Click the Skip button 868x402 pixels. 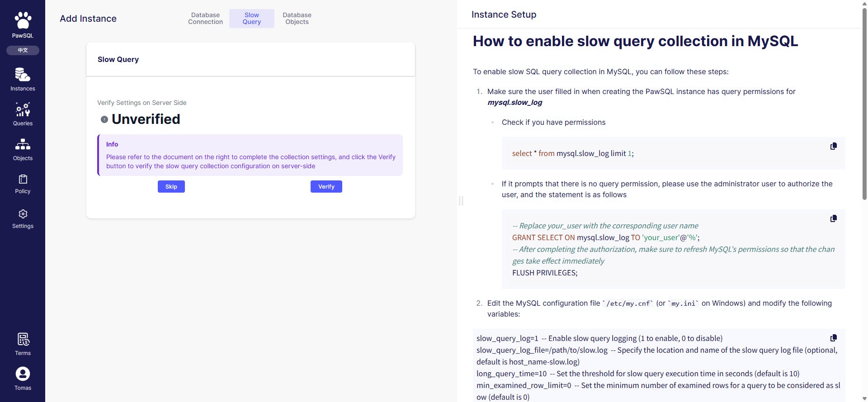point(171,186)
